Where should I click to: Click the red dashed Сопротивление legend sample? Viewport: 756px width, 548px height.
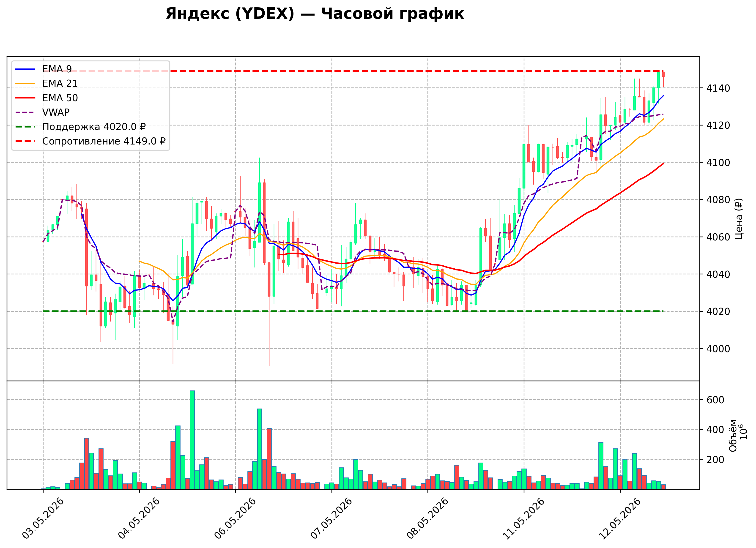click(x=25, y=141)
